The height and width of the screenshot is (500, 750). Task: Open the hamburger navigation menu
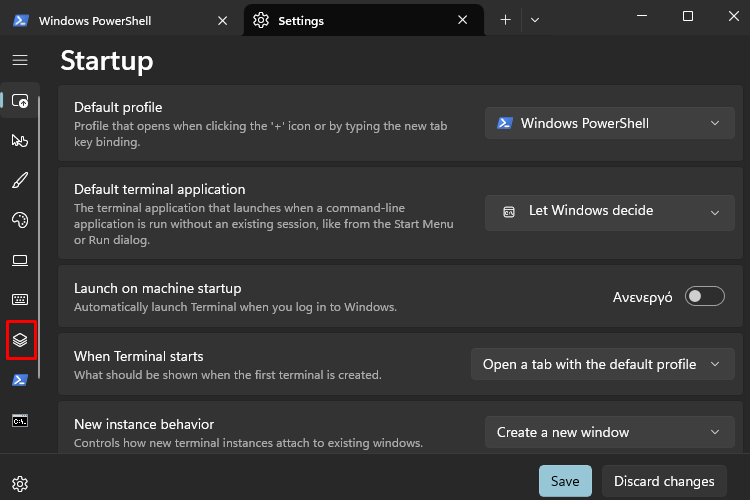(20, 60)
